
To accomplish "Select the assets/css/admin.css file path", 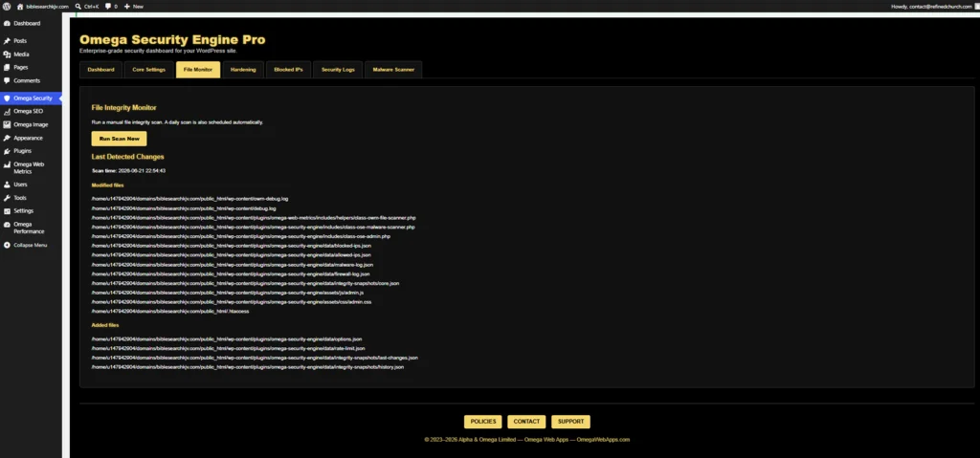I will click(232, 302).
